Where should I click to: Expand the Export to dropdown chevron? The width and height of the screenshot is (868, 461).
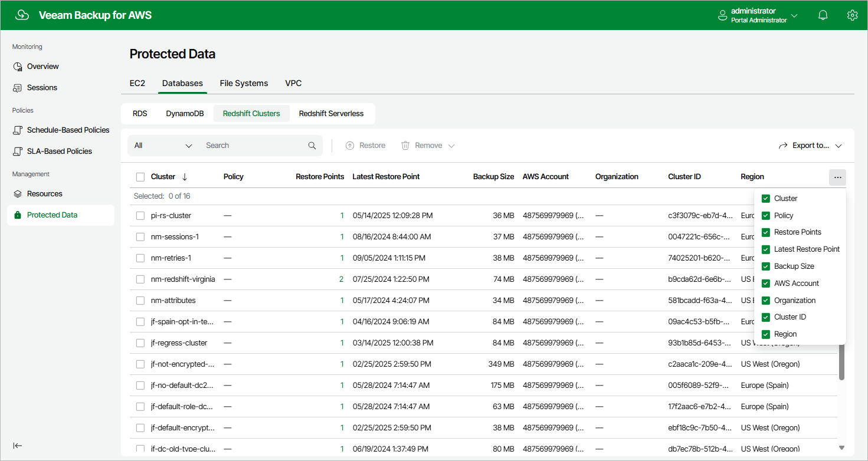click(838, 146)
